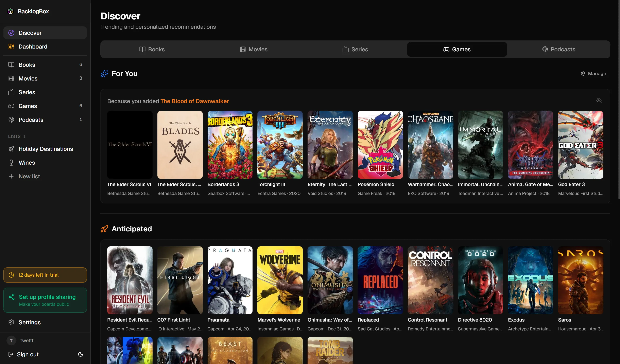Click the Manage gear for For You
The image size is (620, 364).
[x=593, y=73]
